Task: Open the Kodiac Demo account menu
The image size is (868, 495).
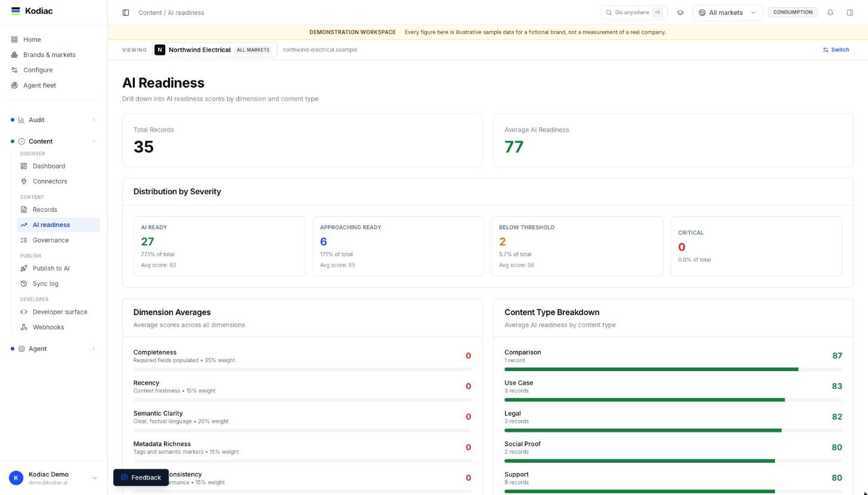Action: (x=54, y=478)
